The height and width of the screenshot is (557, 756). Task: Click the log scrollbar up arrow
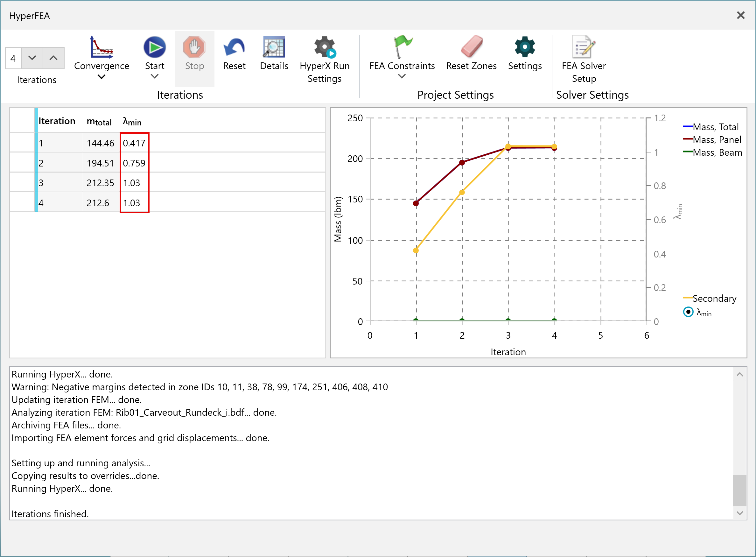[740, 374]
